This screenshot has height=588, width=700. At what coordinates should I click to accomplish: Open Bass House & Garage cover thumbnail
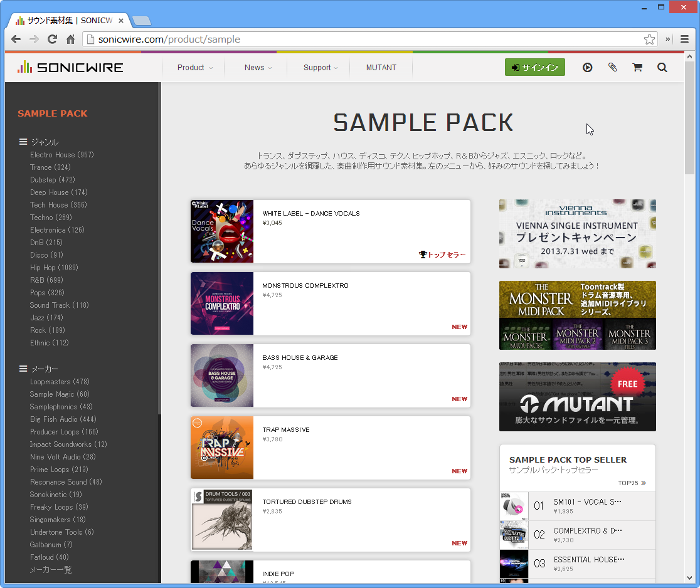coord(222,375)
